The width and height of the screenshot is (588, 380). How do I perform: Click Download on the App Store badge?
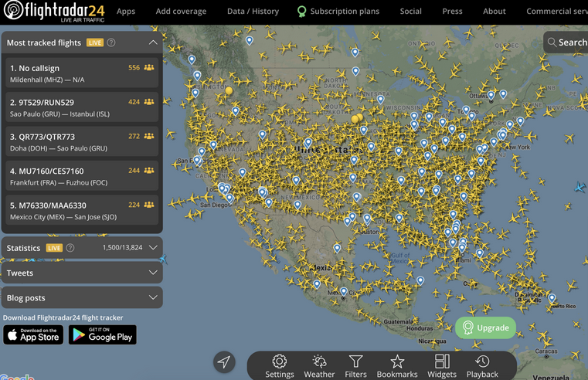(33, 334)
